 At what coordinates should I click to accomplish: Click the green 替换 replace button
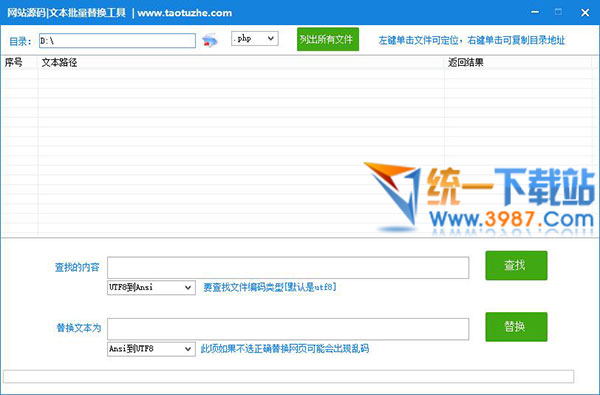tap(516, 327)
